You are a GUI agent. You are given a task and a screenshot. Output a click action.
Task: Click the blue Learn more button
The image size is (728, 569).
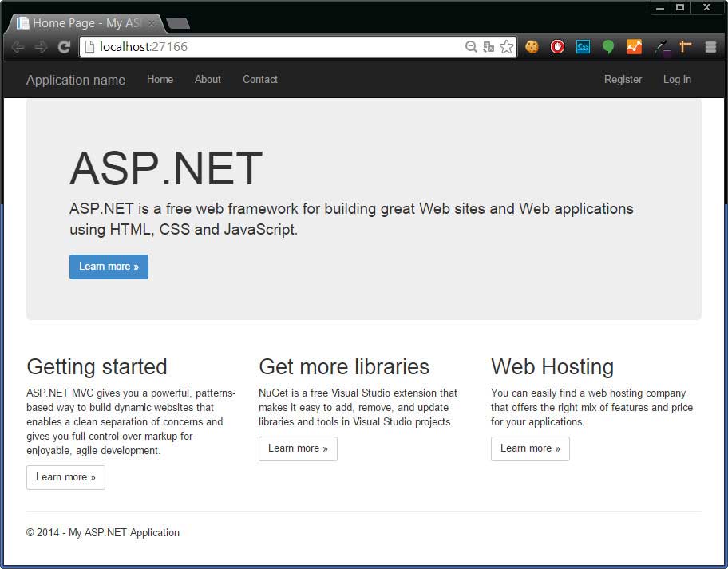[109, 267]
